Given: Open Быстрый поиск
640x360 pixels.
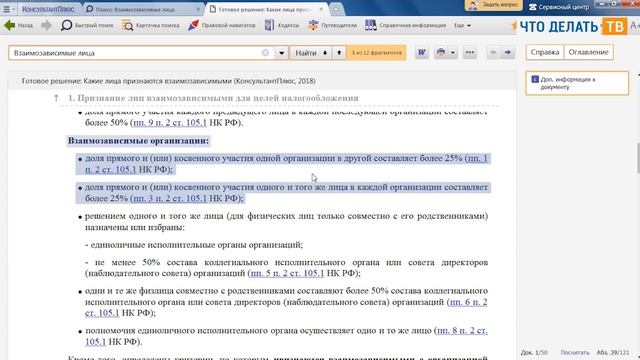Looking at the screenshot, I should (x=87, y=25).
